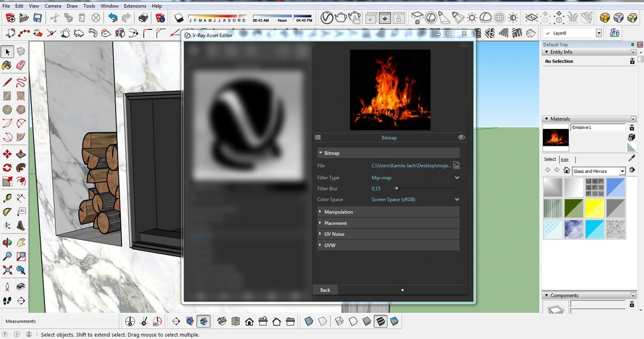
Task: Switch to Materials Select tab
Action: tap(550, 160)
